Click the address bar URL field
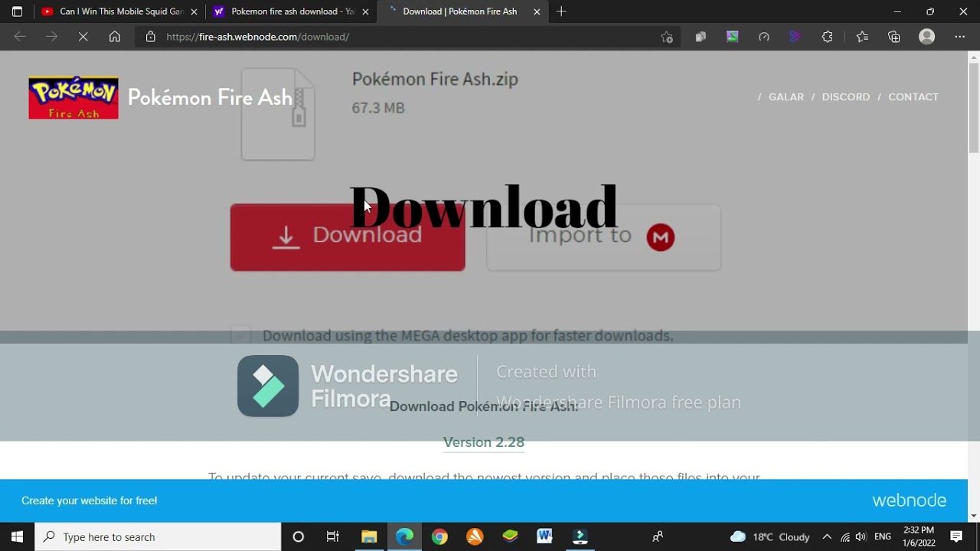This screenshot has height=551, width=980. pyautogui.click(x=406, y=37)
